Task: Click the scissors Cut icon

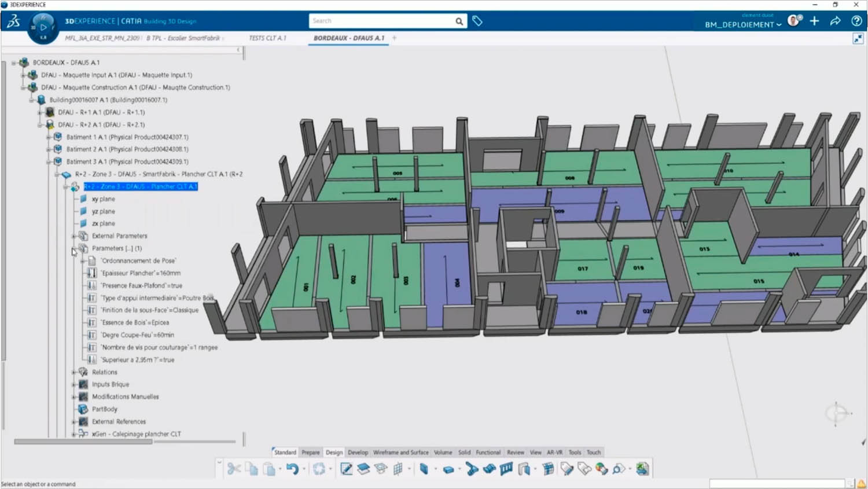Action: click(234, 469)
